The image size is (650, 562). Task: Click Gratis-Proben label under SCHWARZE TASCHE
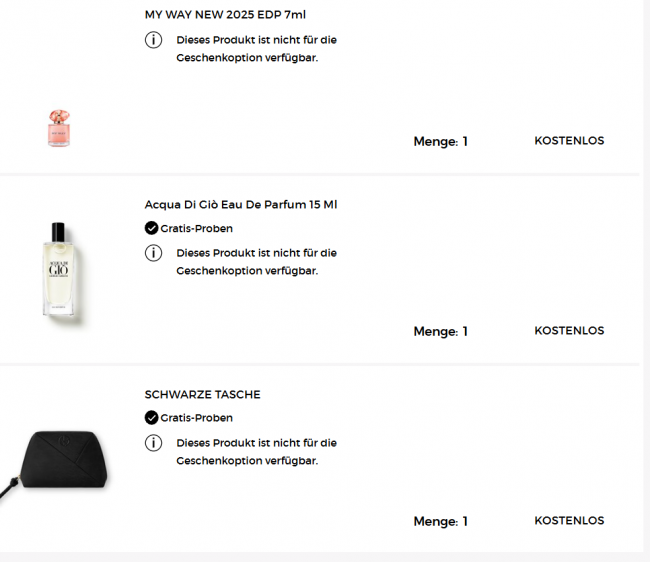point(197,418)
